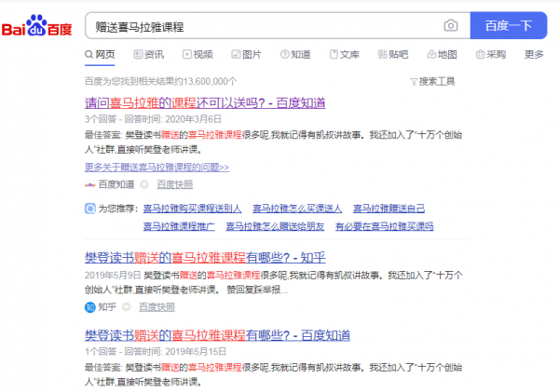This screenshot has width=559, height=392.
Task: Open result 请问喜马拉雅的课程还可以送吗
Action: pos(205,103)
